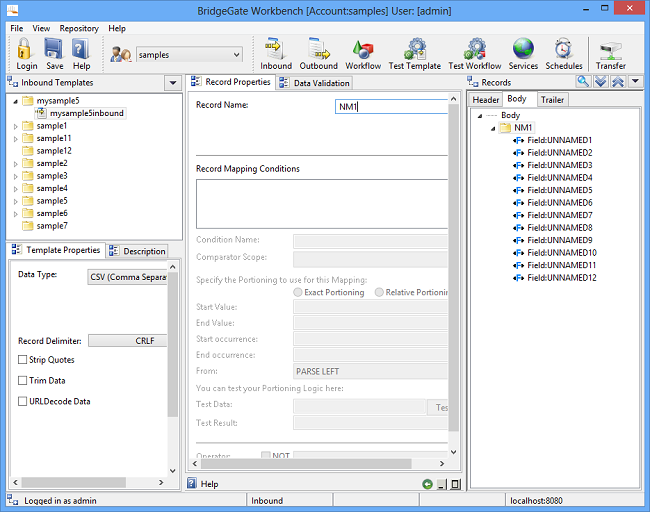Click the green back arrow in Help bar

point(427,484)
